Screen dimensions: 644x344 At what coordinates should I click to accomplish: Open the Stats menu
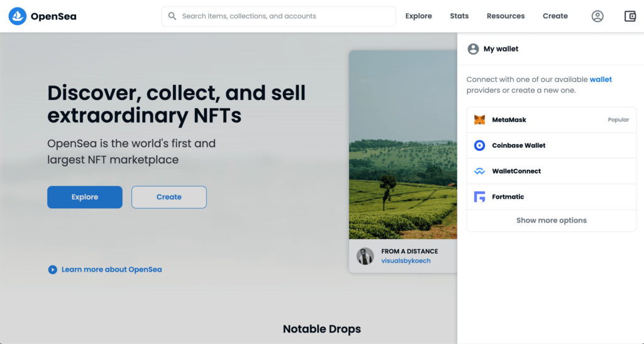pyautogui.click(x=459, y=16)
